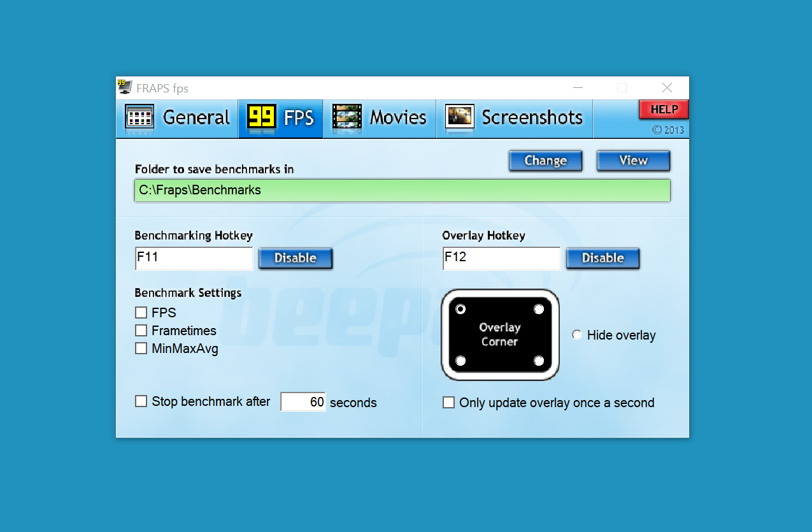Click the yellow 99 FPS icon
This screenshot has height=532, width=812.
click(262, 117)
